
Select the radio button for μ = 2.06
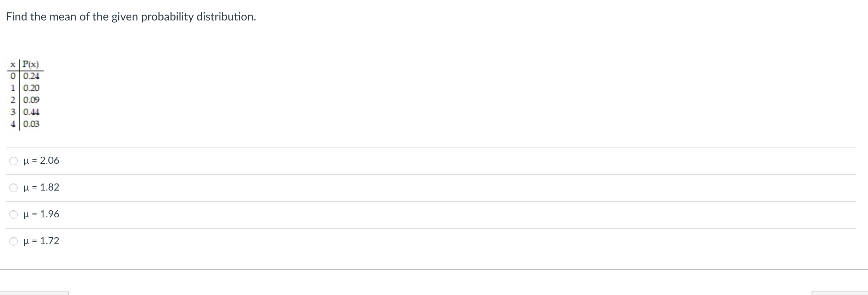point(13,161)
